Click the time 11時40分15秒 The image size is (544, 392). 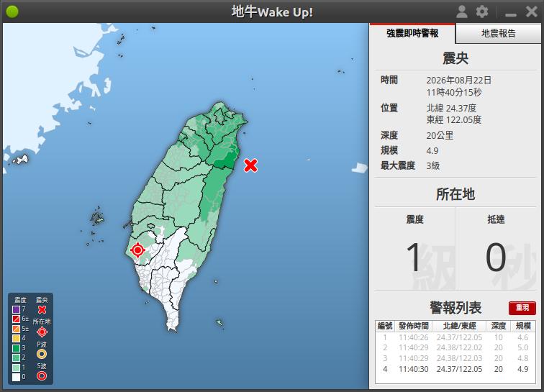(454, 92)
